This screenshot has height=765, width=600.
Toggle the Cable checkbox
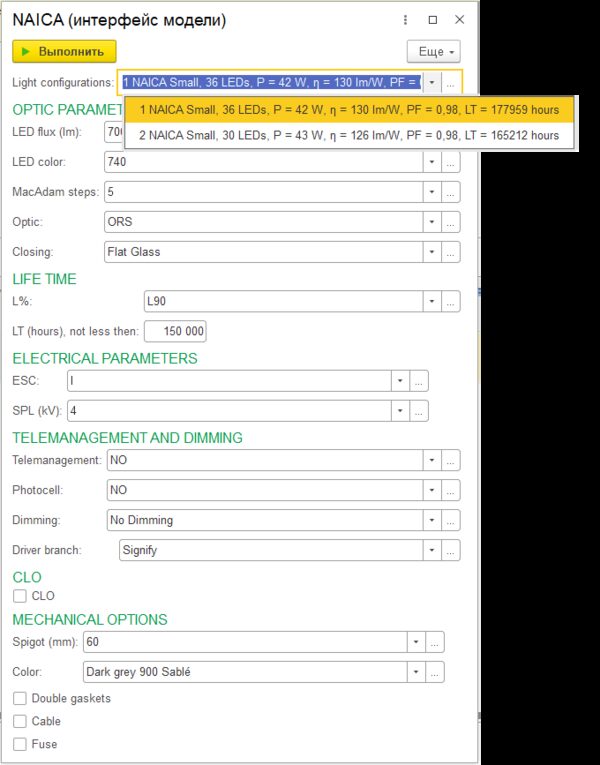click(x=20, y=721)
